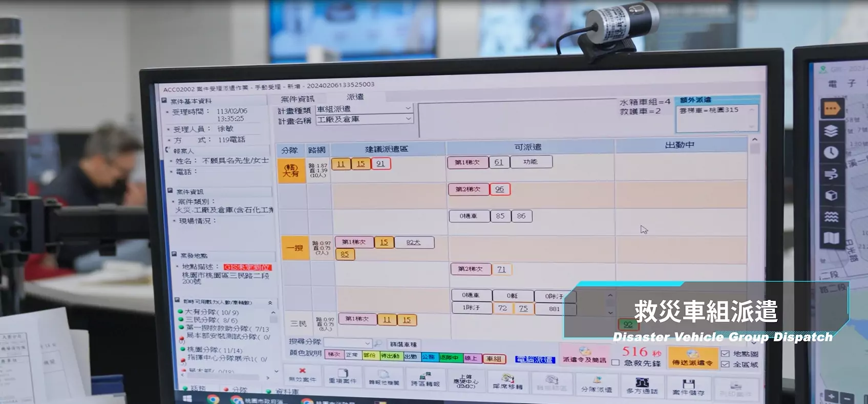This screenshot has width=868, height=404.
Task: Click the red GIS未定到位 label
Action: (248, 267)
